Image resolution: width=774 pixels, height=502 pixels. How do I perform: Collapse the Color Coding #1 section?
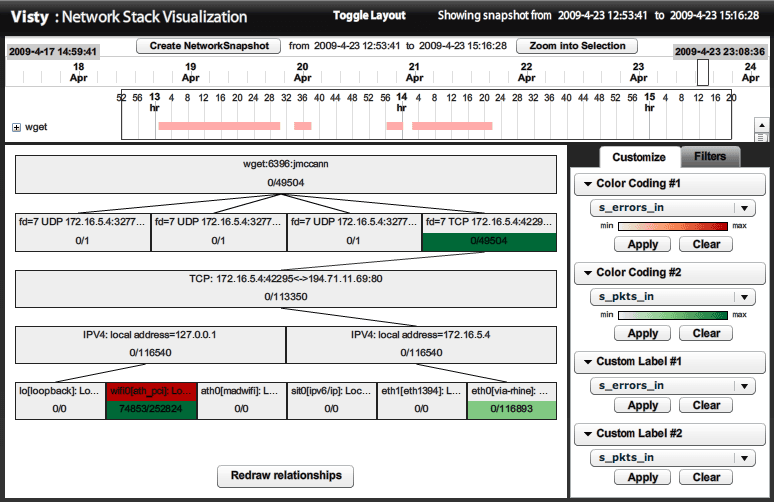[585, 184]
